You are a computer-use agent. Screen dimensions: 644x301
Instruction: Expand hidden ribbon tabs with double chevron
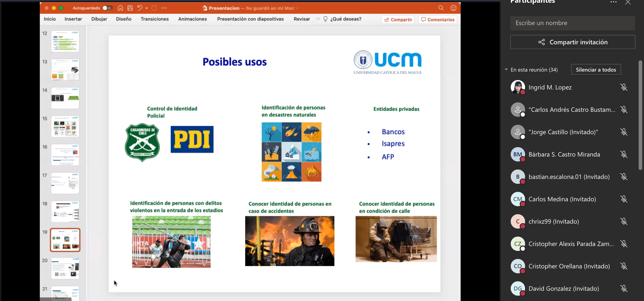pyautogui.click(x=318, y=19)
